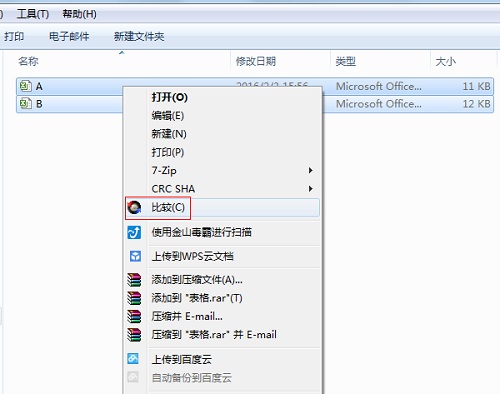
Task: Click the 打印 toolbar button
Action: coord(14,36)
